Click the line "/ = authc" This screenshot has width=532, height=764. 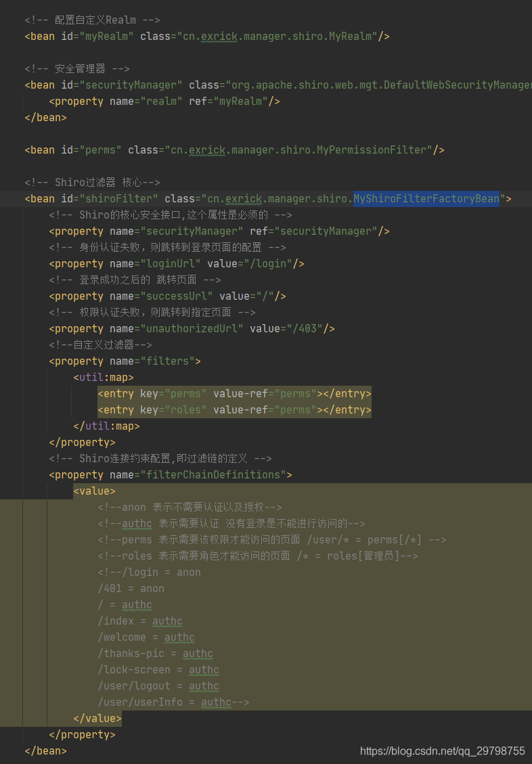(x=125, y=605)
